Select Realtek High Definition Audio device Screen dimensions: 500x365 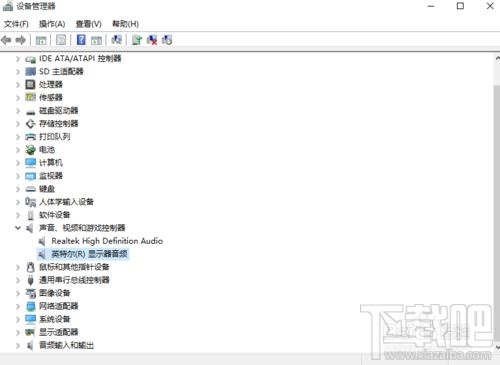(x=107, y=241)
